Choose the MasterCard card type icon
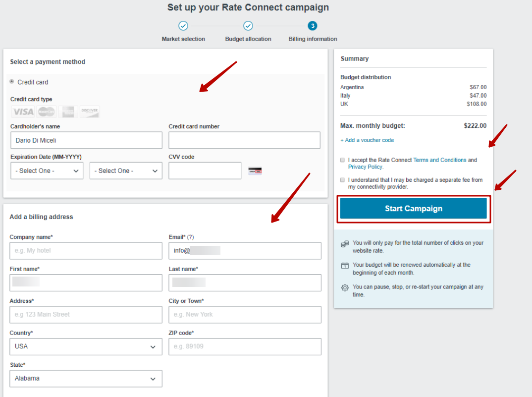532x397 pixels. (46, 112)
